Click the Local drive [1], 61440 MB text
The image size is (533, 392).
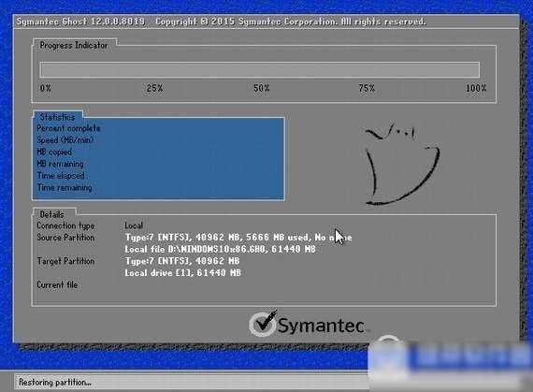coord(183,273)
